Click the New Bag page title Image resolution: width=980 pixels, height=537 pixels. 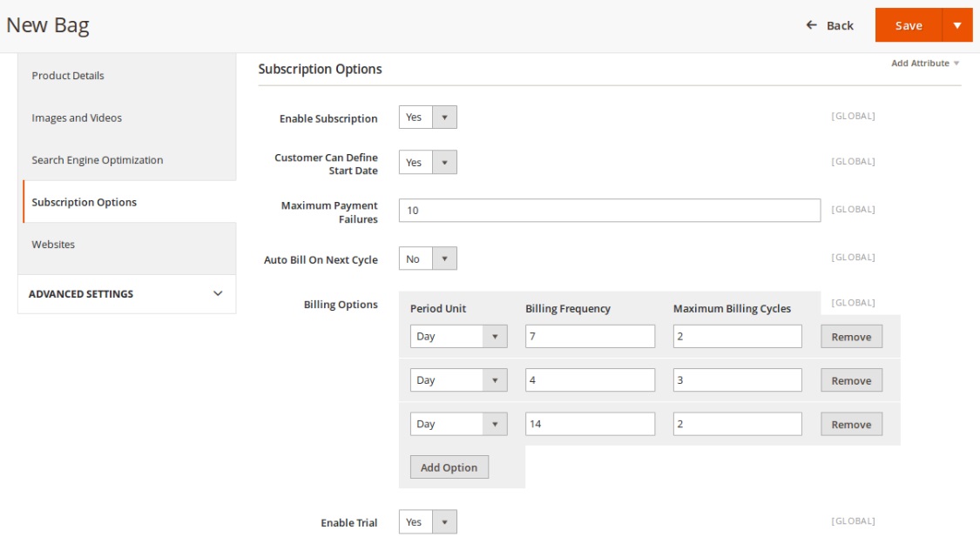[48, 25]
